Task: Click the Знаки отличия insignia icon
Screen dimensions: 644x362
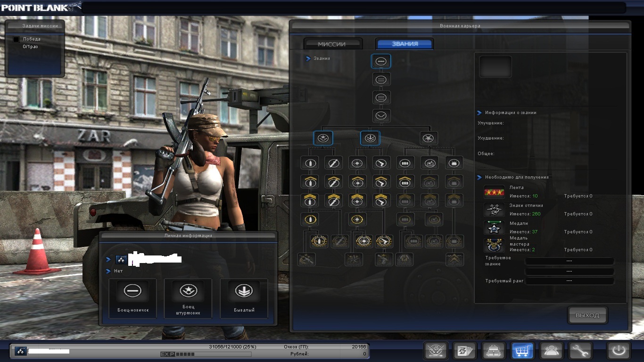Action: pyautogui.click(x=494, y=210)
